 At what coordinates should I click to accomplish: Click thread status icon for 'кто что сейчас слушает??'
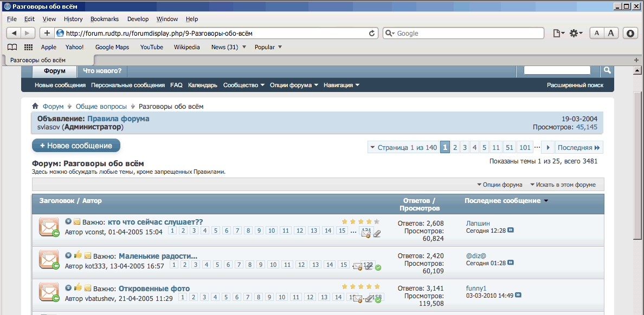point(49,226)
